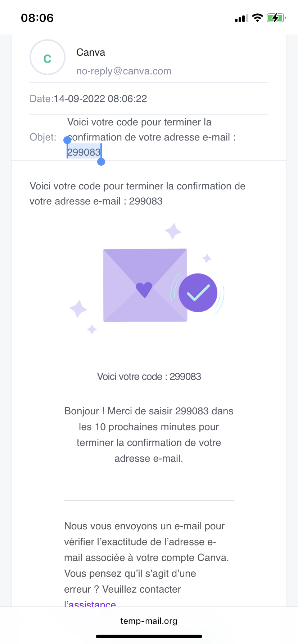
Task: Tap the highlighted 299083 code in subject
Action: [x=84, y=152]
